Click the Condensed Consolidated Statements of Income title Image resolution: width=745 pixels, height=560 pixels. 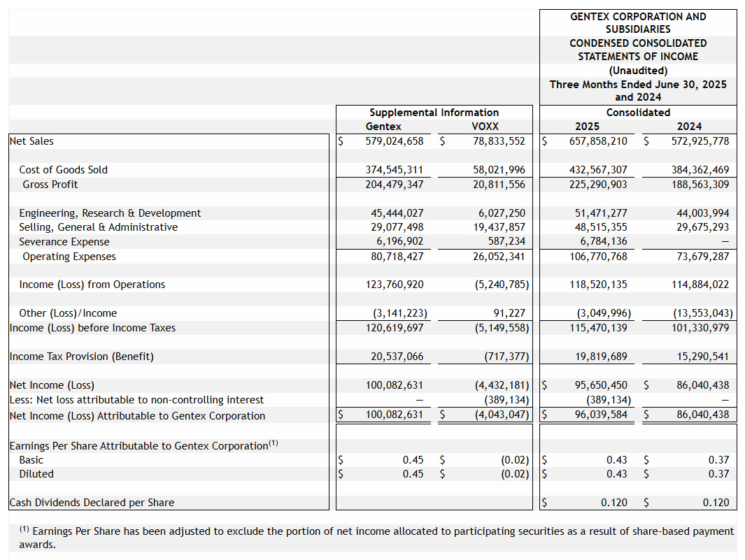click(x=638, y=50)
